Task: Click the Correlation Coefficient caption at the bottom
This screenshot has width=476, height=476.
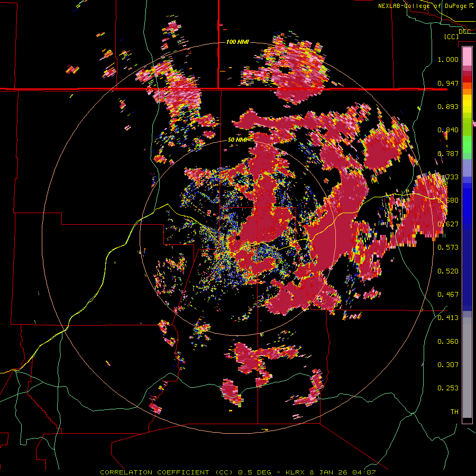Action: 238,472
